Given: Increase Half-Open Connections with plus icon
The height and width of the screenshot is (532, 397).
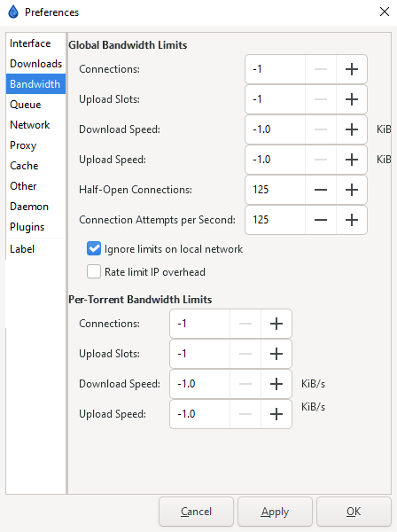Looking at the screenshot, I should tap(352, 190).
